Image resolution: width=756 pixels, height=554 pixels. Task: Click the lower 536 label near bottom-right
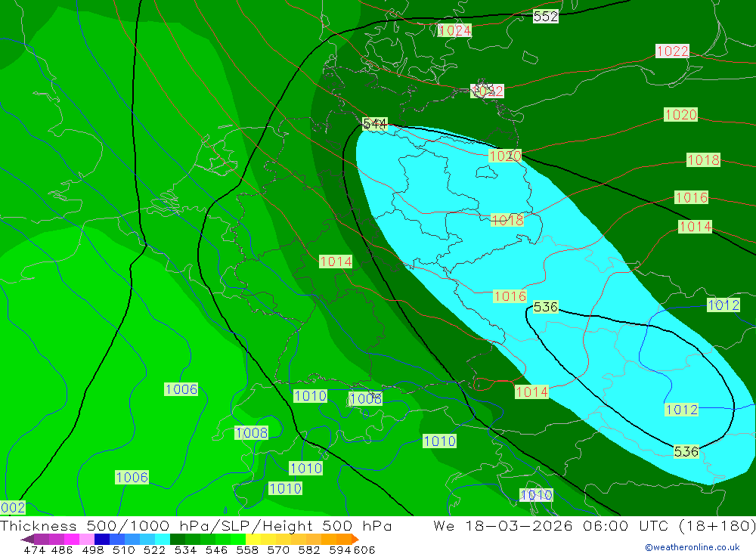coord(686,452)
